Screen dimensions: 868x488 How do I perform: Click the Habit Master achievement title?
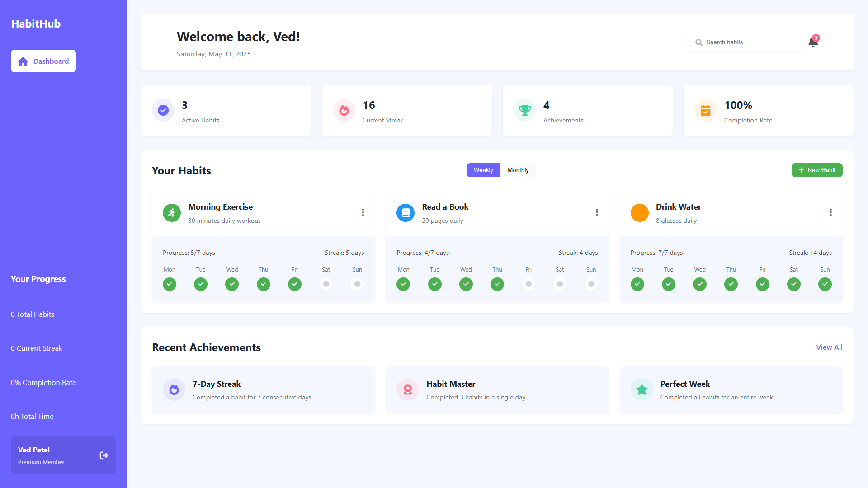pos(451,384)
